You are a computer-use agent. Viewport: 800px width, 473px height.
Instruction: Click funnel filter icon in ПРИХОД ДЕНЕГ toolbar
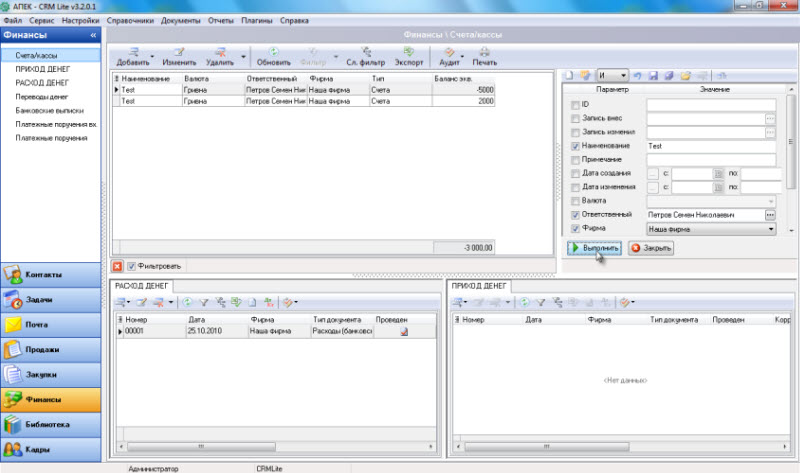(540, 302)
